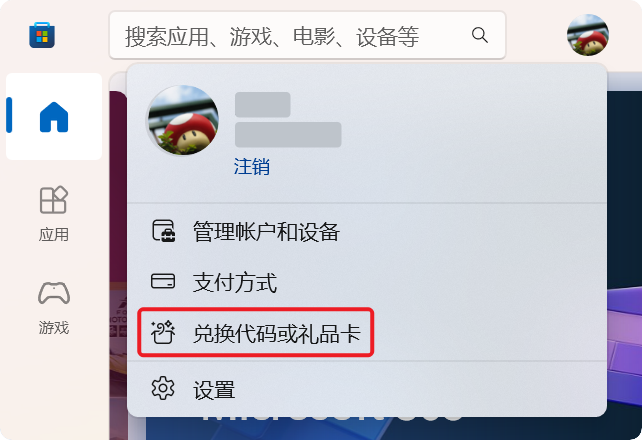642x440 pixels.
Task: Click the magnifier search icon
Action: pyautogui.click(x=479, y=35)
